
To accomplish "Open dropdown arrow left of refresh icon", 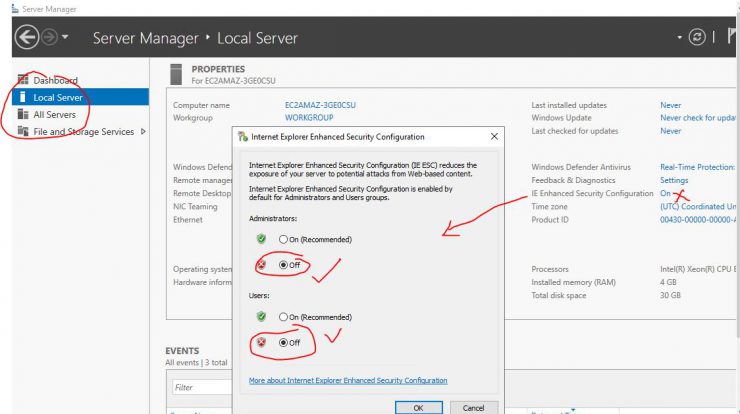I will (680, 37).
